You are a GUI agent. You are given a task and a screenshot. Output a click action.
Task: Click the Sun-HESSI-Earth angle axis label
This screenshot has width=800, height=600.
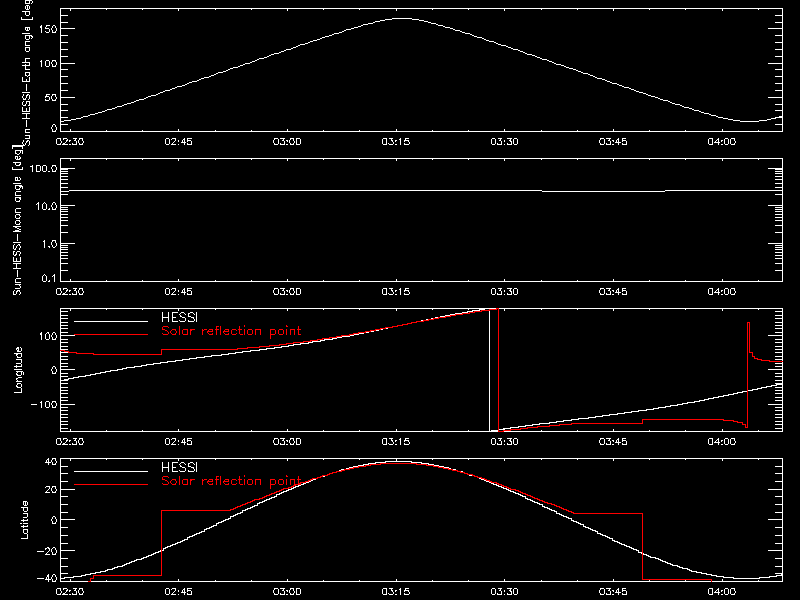tap(27, 72)
